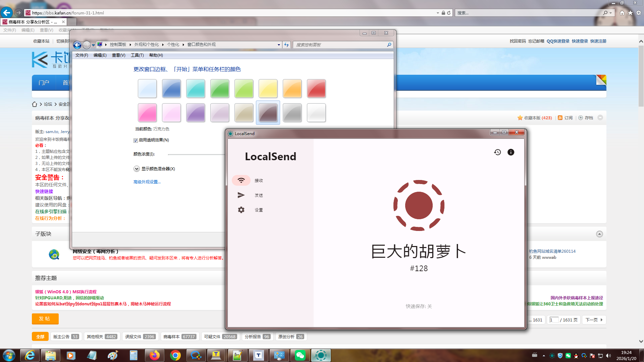This screenshot has width=644, height=362.
Task: Choose the teal window color swatch
Action: point(195,88)
